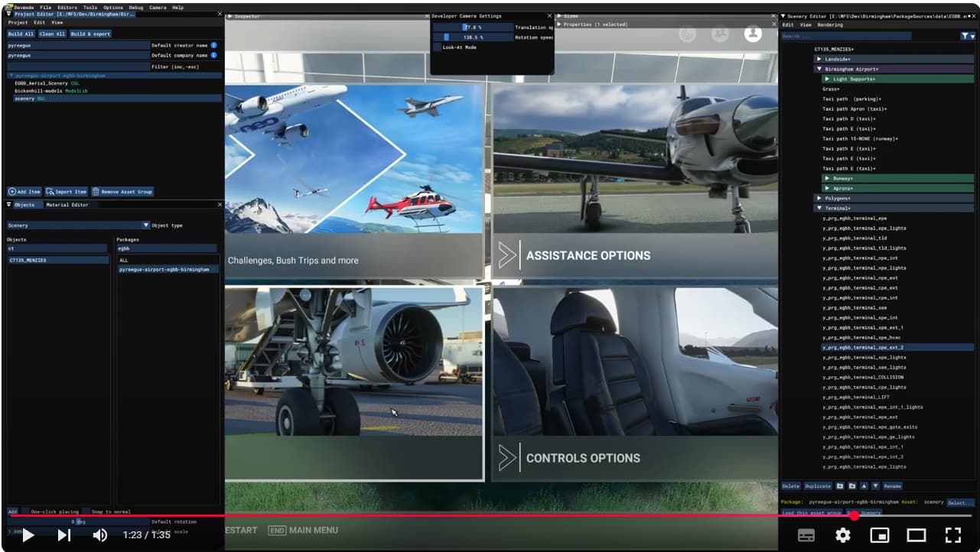This screenshot has width=980, height=552.
Task: Mute the video volume
Action: click(x=100, y=535)
